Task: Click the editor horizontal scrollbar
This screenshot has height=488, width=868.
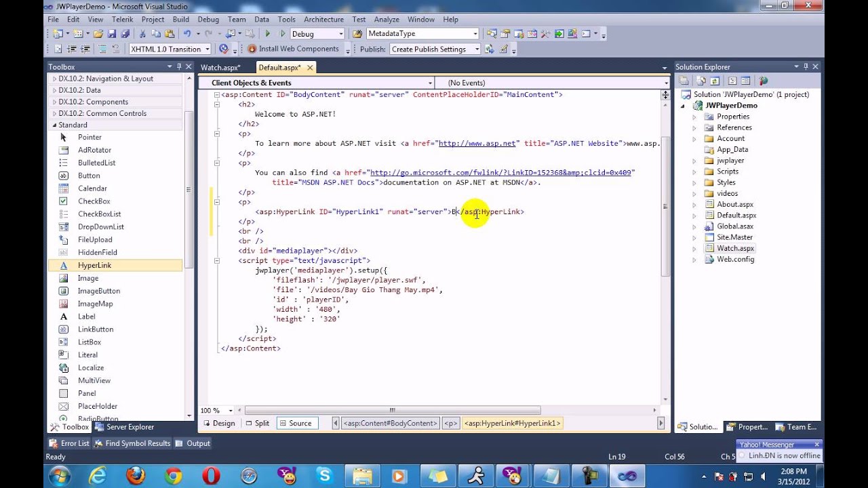Action: click(392, 410)
